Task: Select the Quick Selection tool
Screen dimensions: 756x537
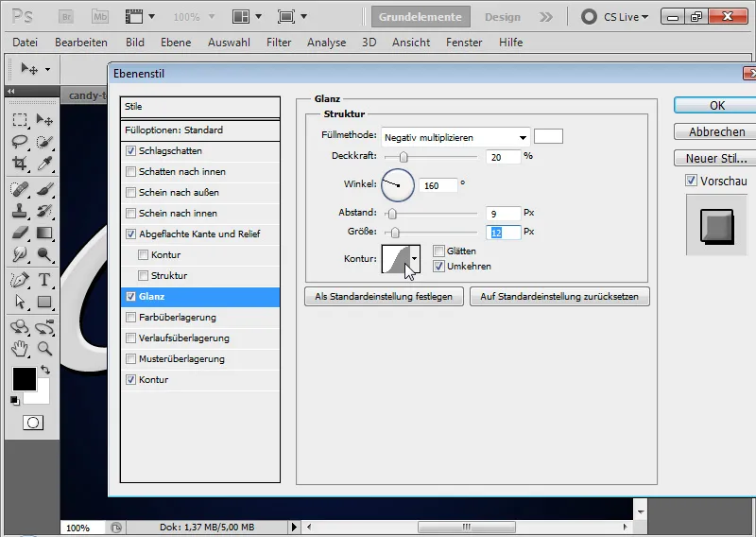Action: (x=44, y=142)
